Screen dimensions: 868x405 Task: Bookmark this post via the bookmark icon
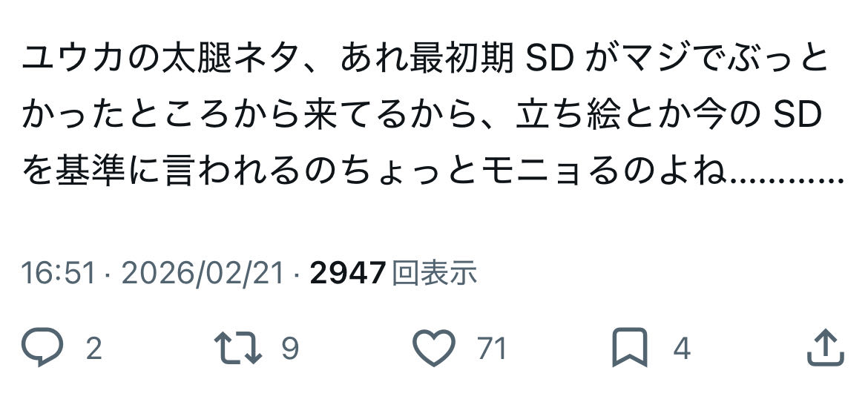630,348
